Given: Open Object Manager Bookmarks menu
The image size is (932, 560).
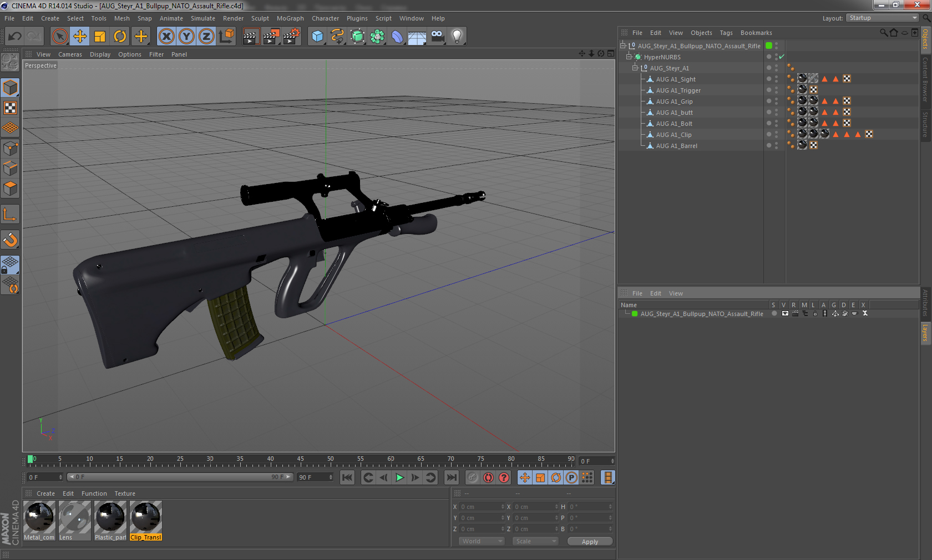Looking at the screenshot, I should click(x=756, y=33).
